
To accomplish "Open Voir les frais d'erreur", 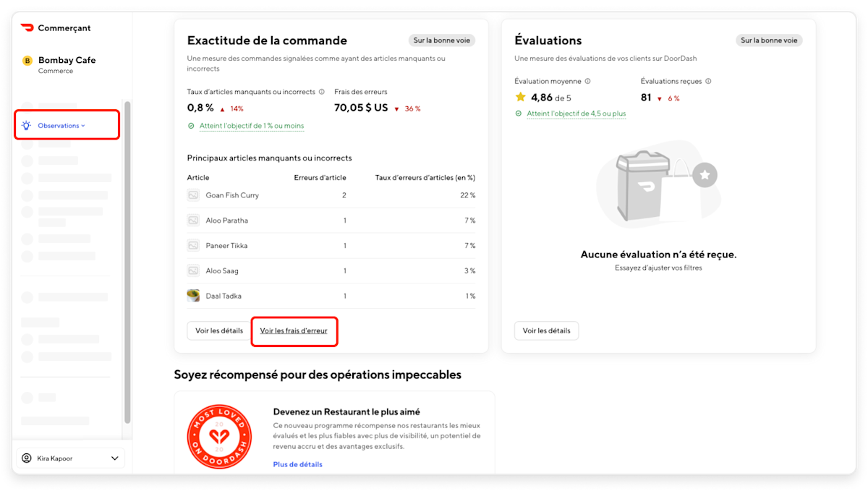I will [x=294, y=331].
